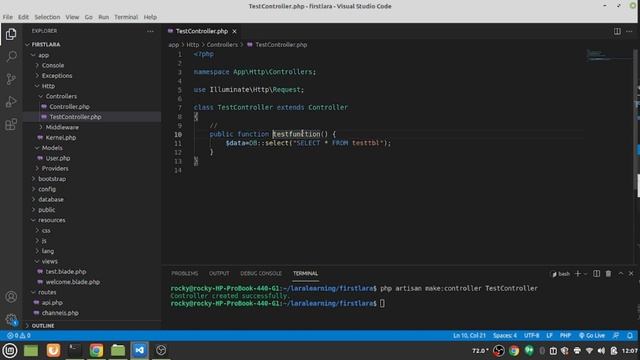
Task: Select the bash terminal indicator
Action: coord(561,274)
